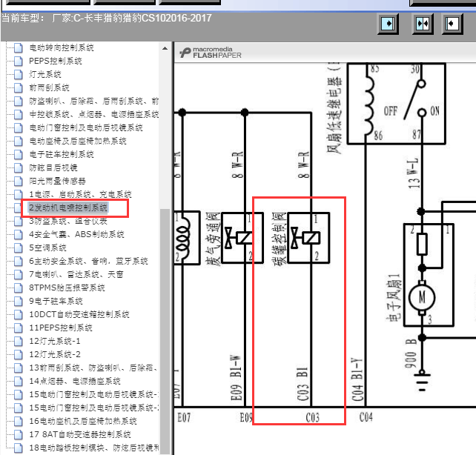Screen dimensions: 476x455
Task: Open 12灯光系统-1 entry
Action: coord(55,341)
